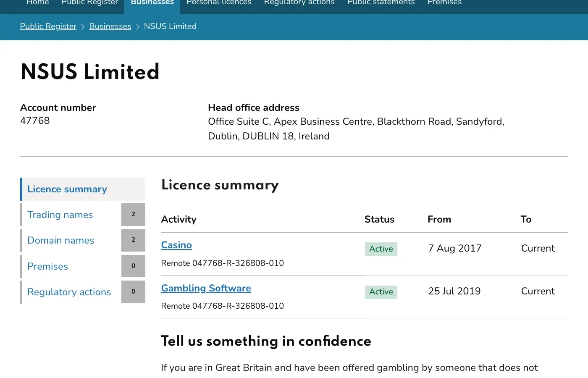Click the Activity column header
Viewport: 588px width, 378px height.
[179, 219]
